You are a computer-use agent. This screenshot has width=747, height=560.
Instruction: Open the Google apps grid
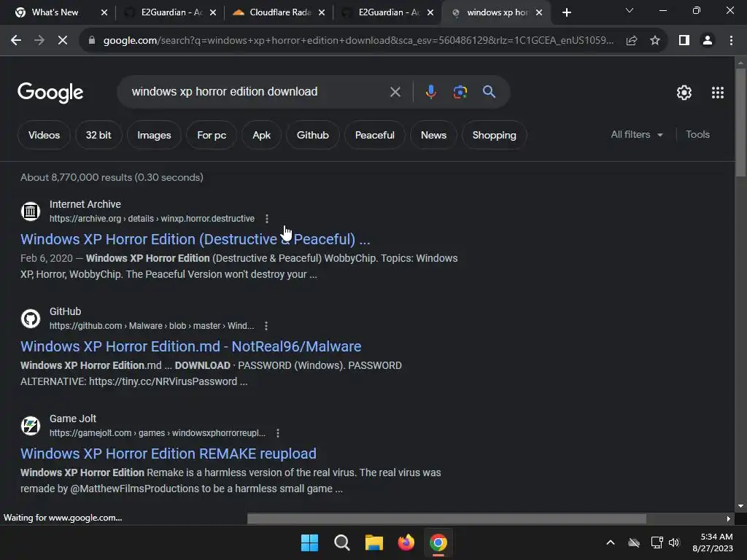coord(718,93)
